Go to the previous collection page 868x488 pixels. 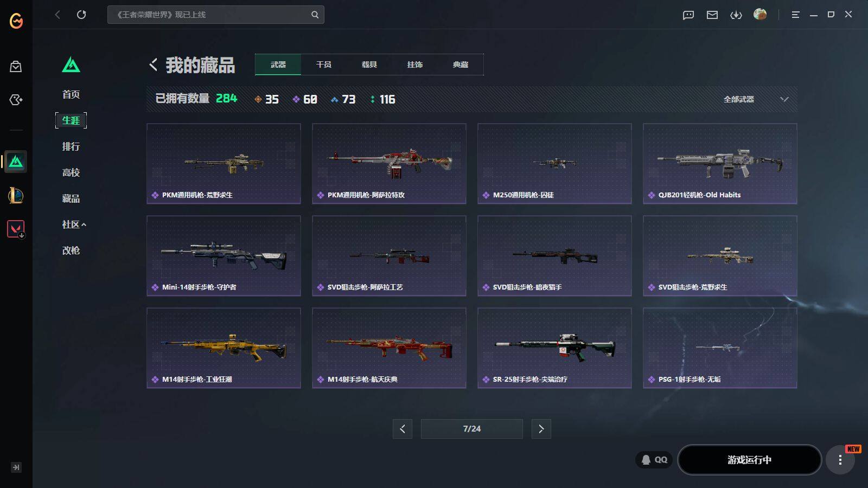coord(403,429)
